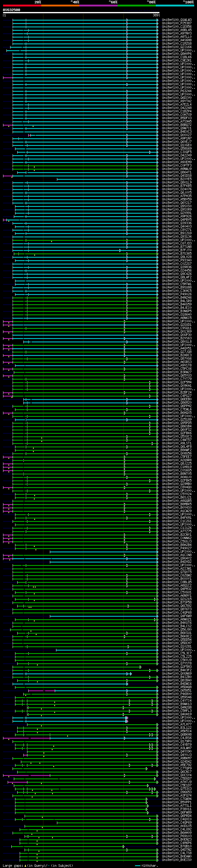Select the UniRef100_A4S6H8 label
The image size is (197, 868).
click(177, 40)
